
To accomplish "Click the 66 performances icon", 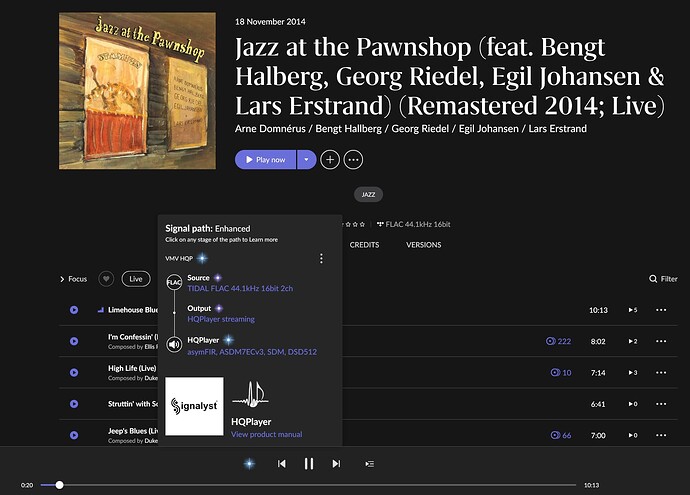I will point(561,435).
